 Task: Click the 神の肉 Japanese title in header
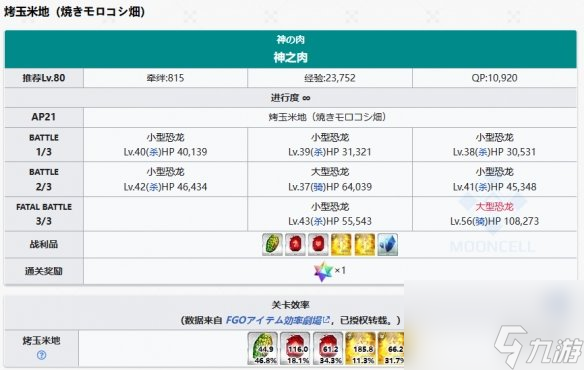tap(291, 39)
